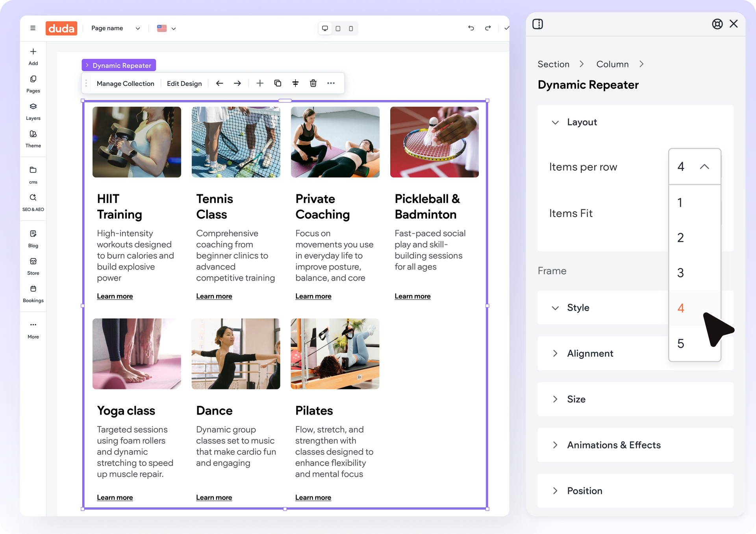Delete the Dynamic Repeater widget
Screen dimensions: 756x534
pos(313,83)
